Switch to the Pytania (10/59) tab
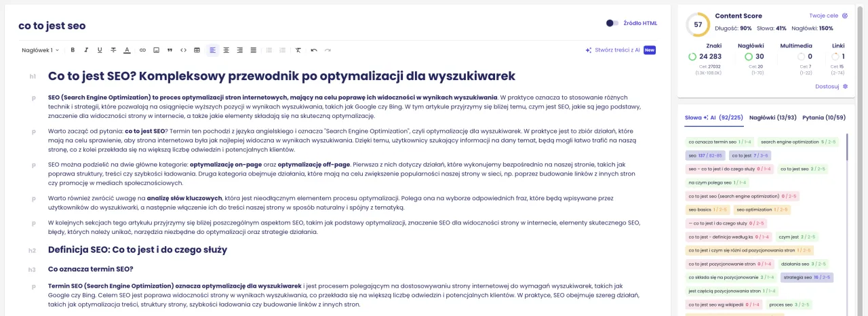Viewport: 868px width, 316px height. coord(824,117)
